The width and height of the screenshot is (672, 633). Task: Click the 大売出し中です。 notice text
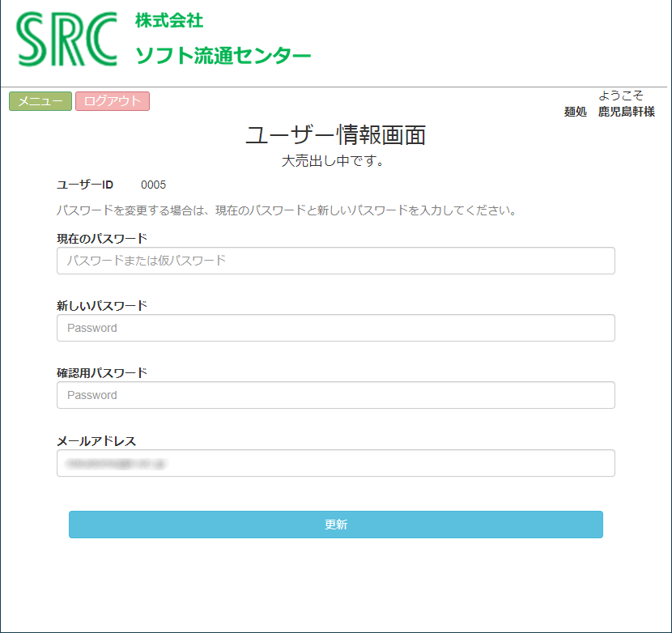coord(333,161)
